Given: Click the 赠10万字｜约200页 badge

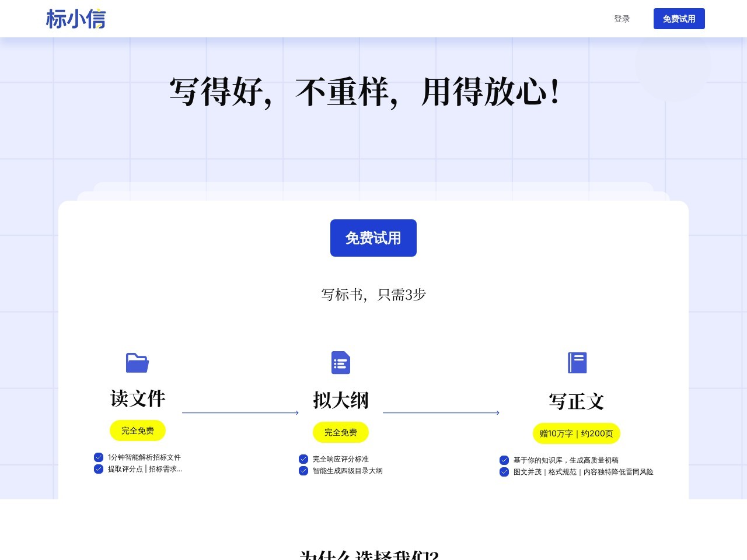Looking at the screenshot, I should click(577, 433).
